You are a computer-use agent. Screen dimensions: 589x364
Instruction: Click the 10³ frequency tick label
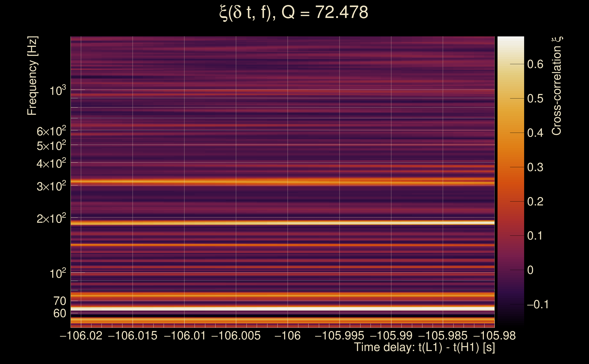pyautogui.click(x=58, y=91)
